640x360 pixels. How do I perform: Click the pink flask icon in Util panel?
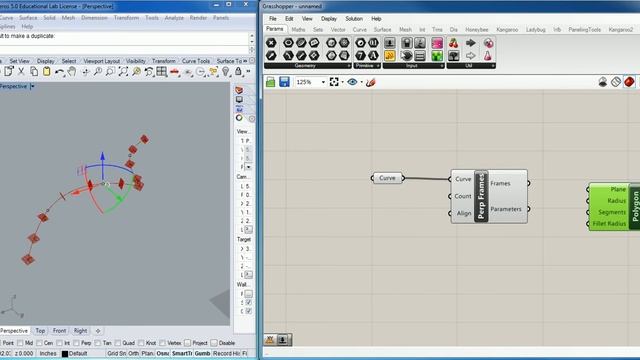click(488, 56)
